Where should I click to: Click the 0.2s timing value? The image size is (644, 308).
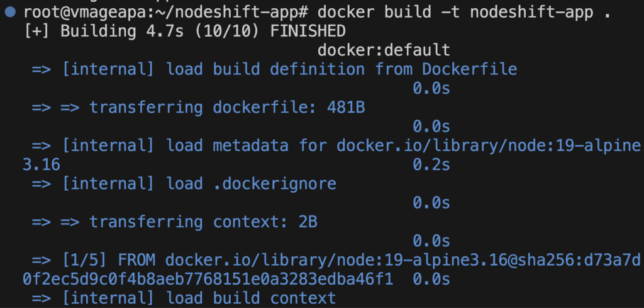431,165
